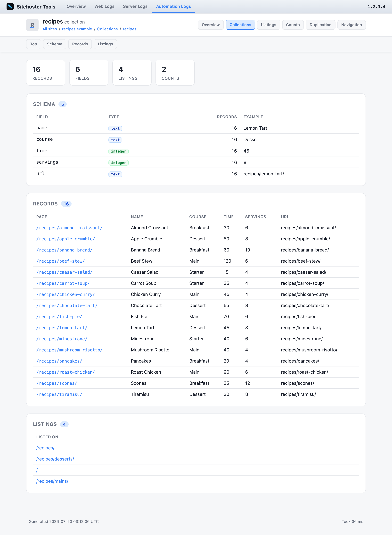Open the /recipes/banana-bread/ page link
The width and height of the screenshot is (392, 535).
coord(64,250)
